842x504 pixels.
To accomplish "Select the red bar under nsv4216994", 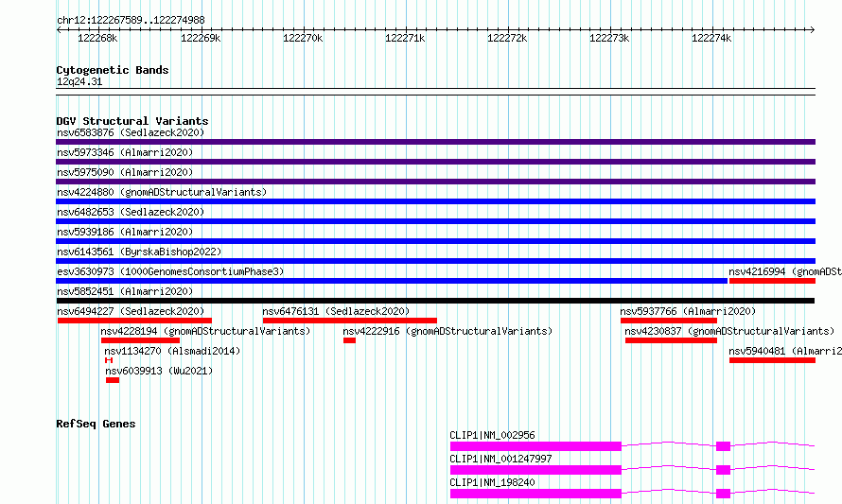I will [772, 281].
